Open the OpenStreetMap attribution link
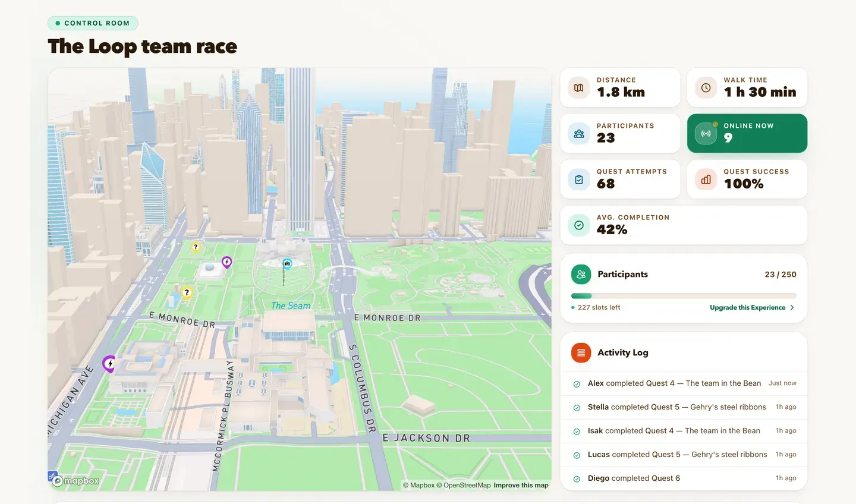The height and width of the screenshot is (504, 856). coord(464,485)
